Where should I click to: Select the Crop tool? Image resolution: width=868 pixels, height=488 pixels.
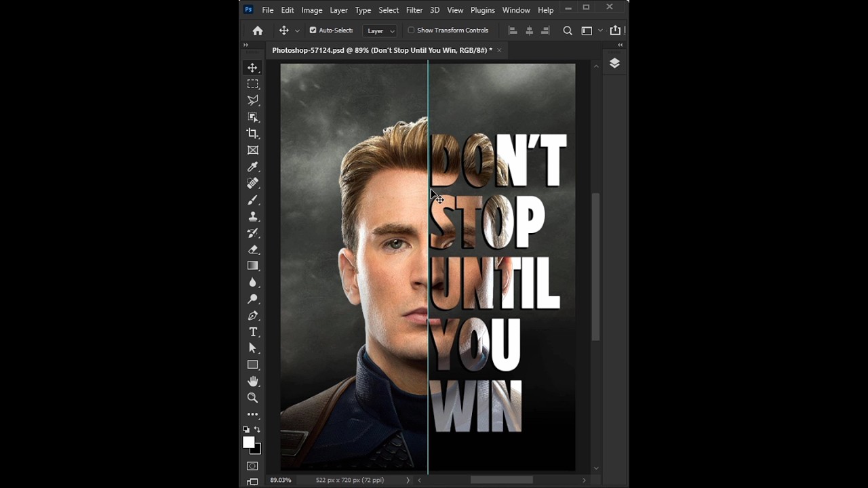click(252, 134)
